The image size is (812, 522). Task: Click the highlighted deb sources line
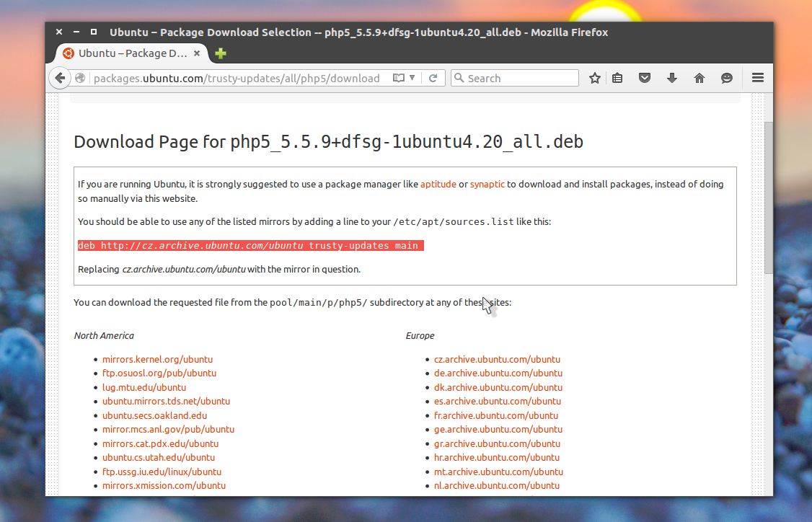251,245
